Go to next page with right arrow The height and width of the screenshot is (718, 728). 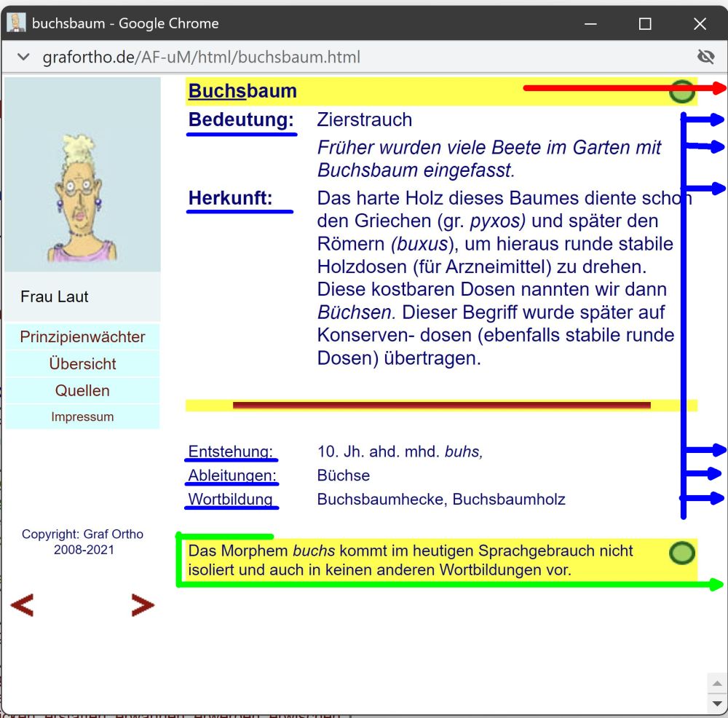point(142,604)
